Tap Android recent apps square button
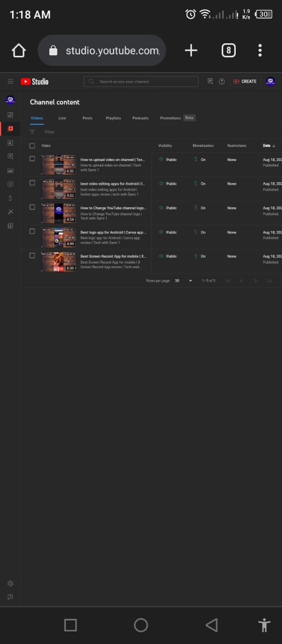 point(70,625)
